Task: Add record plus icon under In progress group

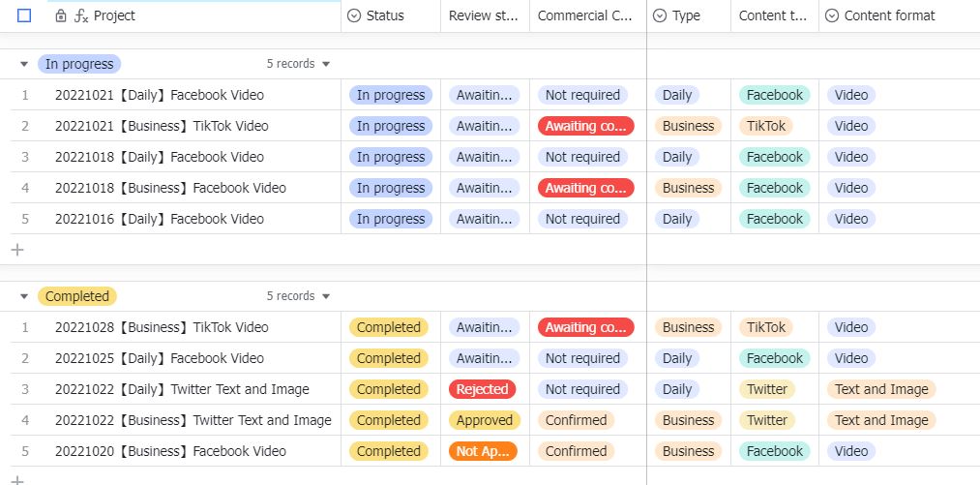Action: click(16, 250)
